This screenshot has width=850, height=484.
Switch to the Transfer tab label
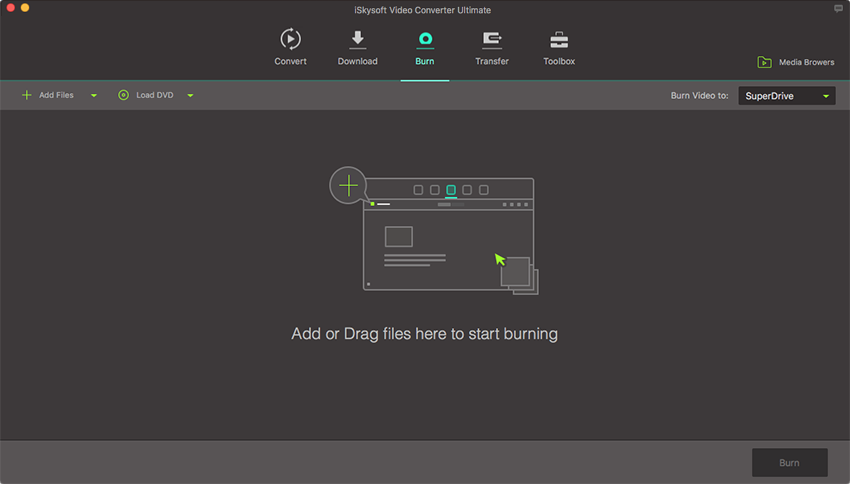click(491, 62)
